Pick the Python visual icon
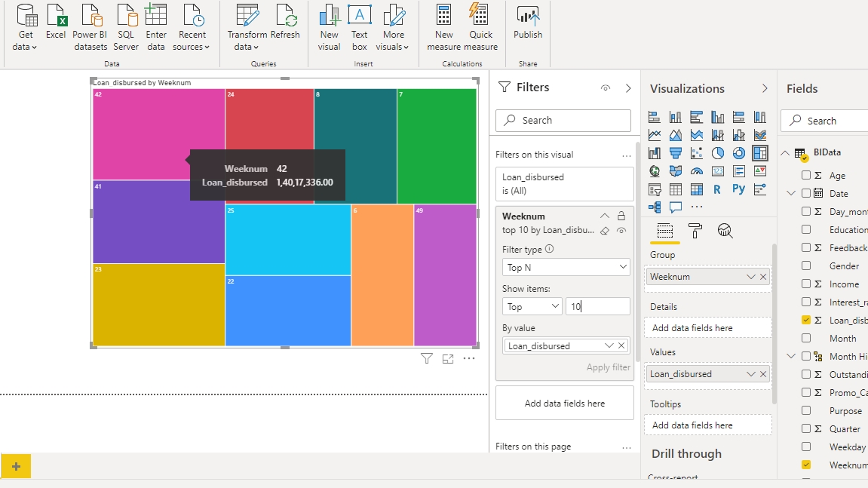Viewport: 868px width, 488px height. pos(739,189)
